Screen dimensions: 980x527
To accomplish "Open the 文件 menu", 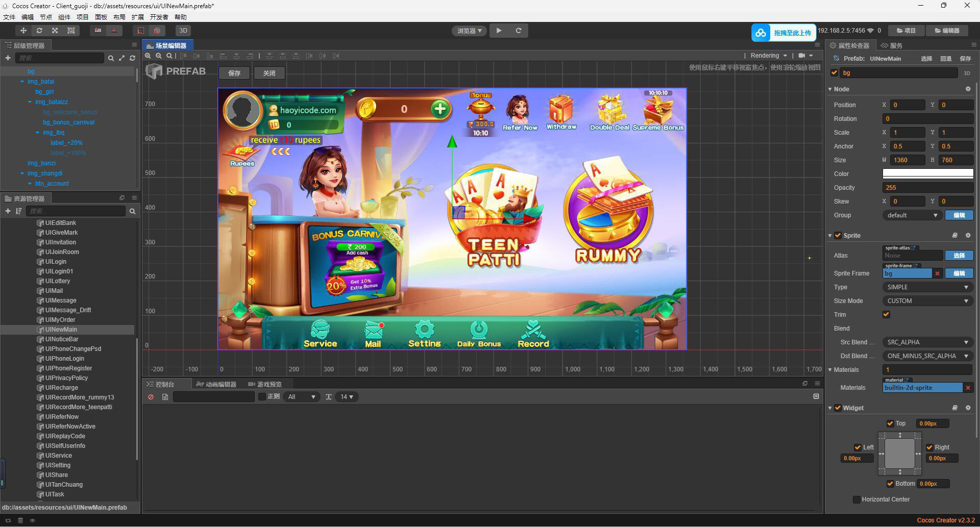I will [9, 17].
